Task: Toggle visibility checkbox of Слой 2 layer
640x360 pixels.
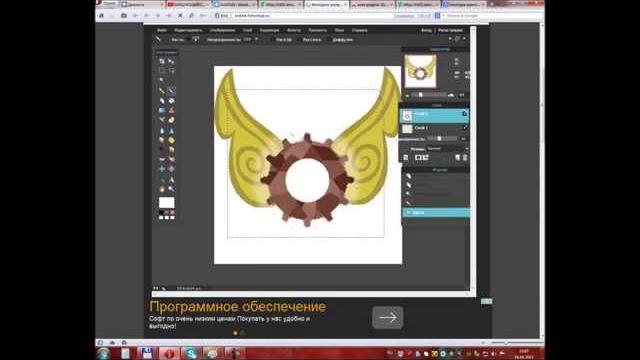Action: point(464,114)
